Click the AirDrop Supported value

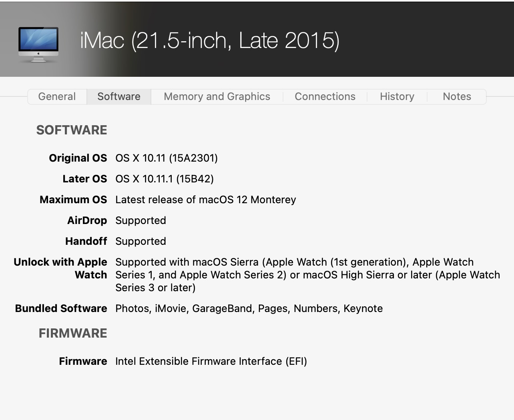[x=141, y=220]
